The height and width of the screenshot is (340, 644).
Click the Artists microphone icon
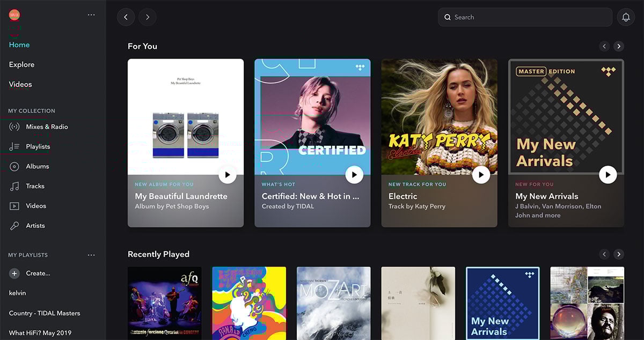[14, 226]
